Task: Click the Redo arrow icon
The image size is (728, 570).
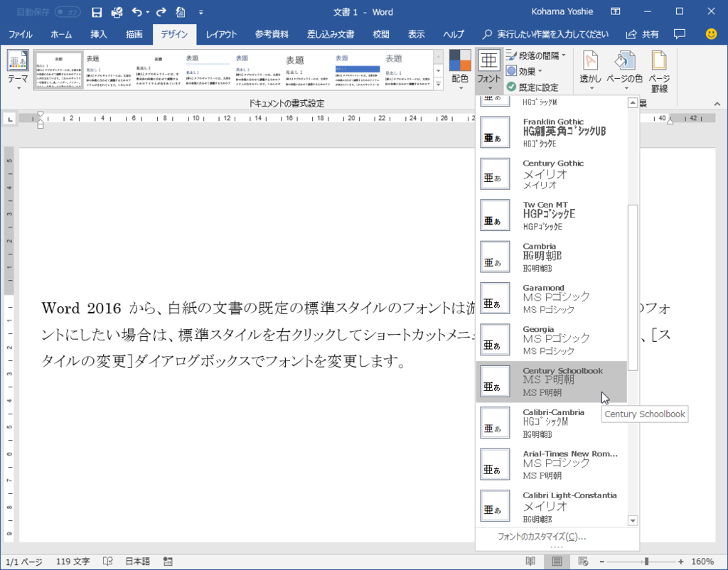Action: coord(161,12)
